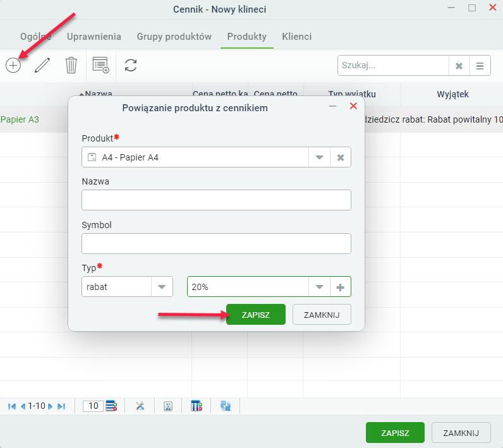Viewport: 503px width, 448px height.
Task: Go to last page of grid
Action: click(61, 406)
